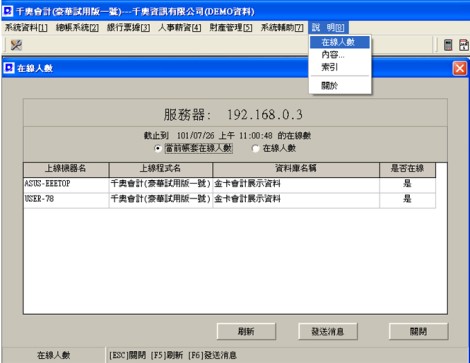Choose 關於 in the help menu

coord(340,86)
